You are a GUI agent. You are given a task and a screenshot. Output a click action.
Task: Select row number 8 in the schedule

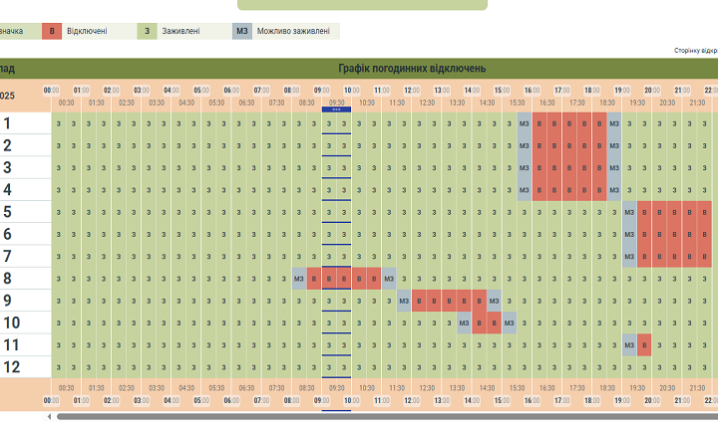(8, 279)
